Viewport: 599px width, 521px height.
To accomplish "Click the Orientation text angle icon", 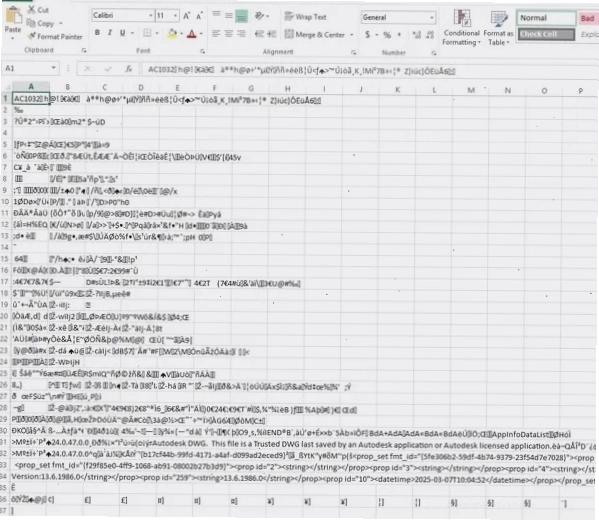I will [x=260, y=16].
